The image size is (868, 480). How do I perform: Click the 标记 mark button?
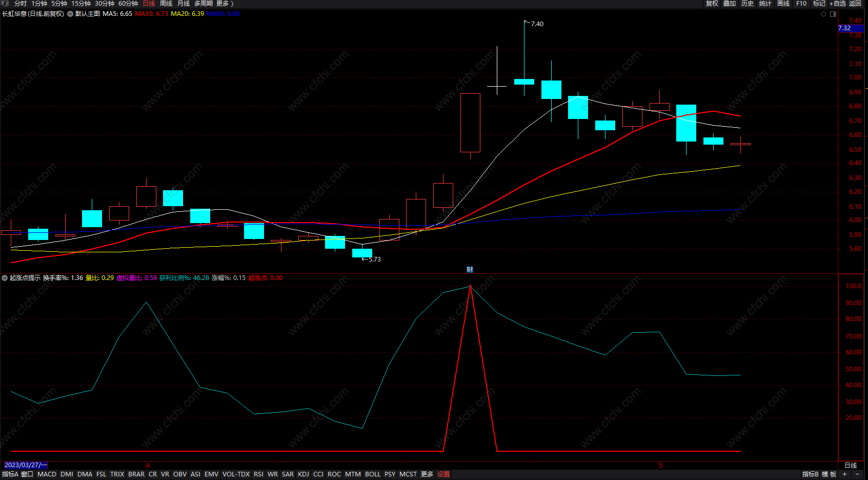819,4
